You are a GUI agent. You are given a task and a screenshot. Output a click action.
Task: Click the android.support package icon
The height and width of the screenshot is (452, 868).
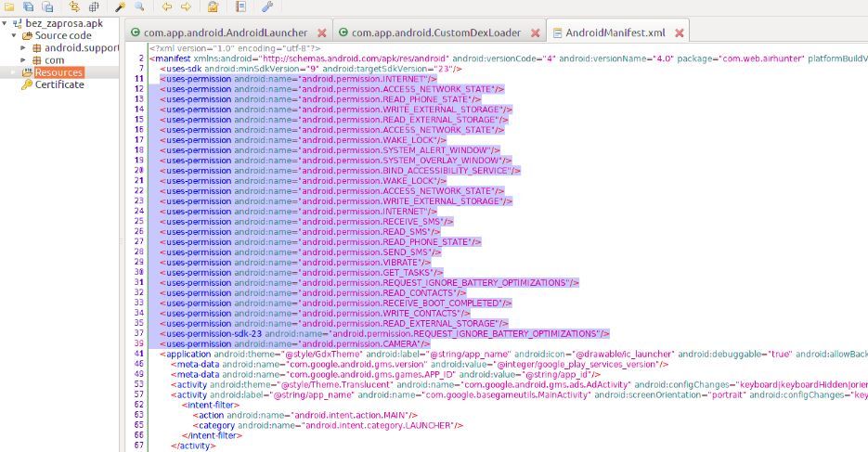point(37,48)
